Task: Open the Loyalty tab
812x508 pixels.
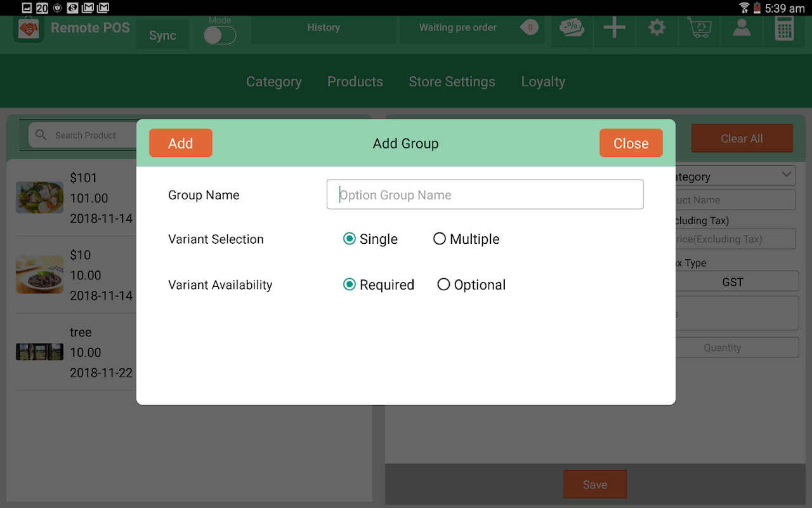Action: coord(543,81)
